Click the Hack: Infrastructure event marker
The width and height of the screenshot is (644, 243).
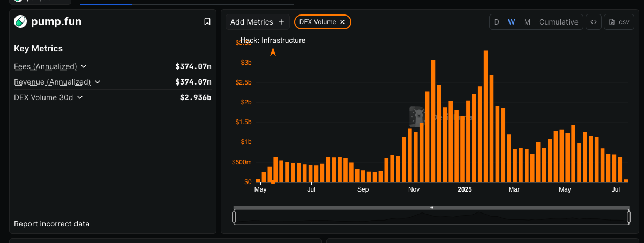273,51
